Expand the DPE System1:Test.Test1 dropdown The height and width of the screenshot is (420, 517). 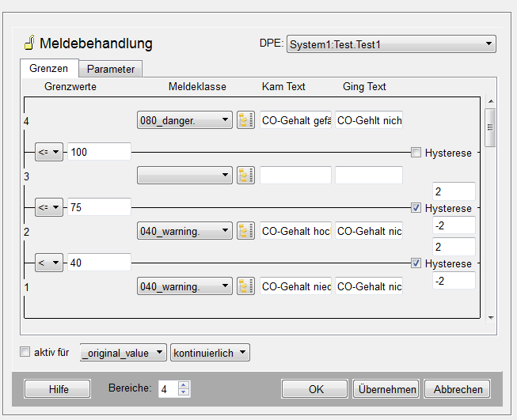coord(391,44)
